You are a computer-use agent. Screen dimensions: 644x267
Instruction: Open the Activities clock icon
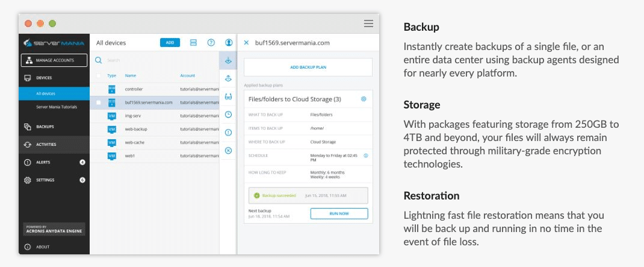(228, 115)
